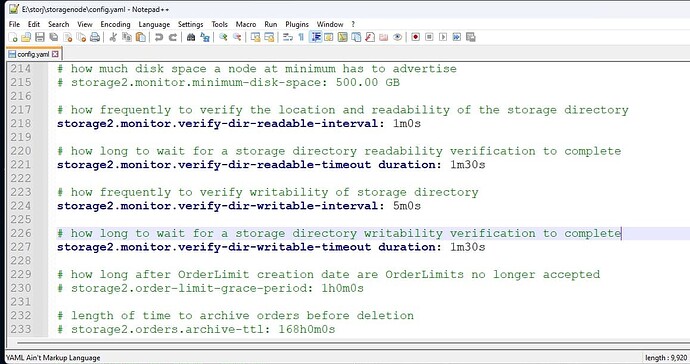
Task: Open Find with the binoculars icon
Action: coord(191,37)
